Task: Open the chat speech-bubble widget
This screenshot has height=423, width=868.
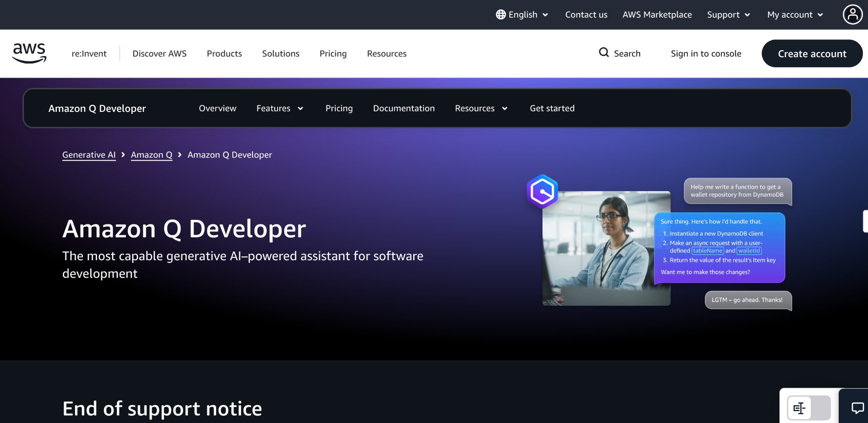Action: (857, 408)
